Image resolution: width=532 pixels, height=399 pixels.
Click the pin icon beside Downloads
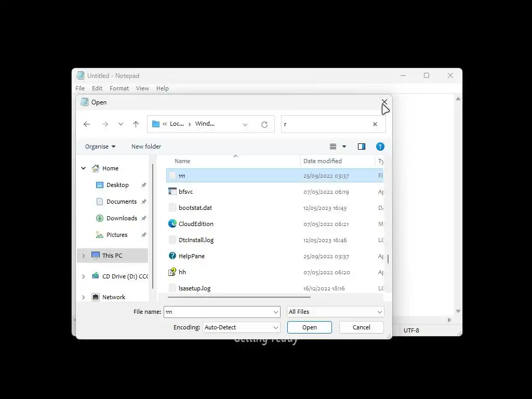144,218
